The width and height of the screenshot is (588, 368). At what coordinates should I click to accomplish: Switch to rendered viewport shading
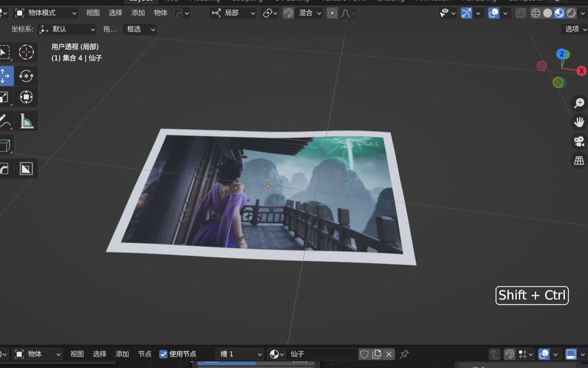571,13
